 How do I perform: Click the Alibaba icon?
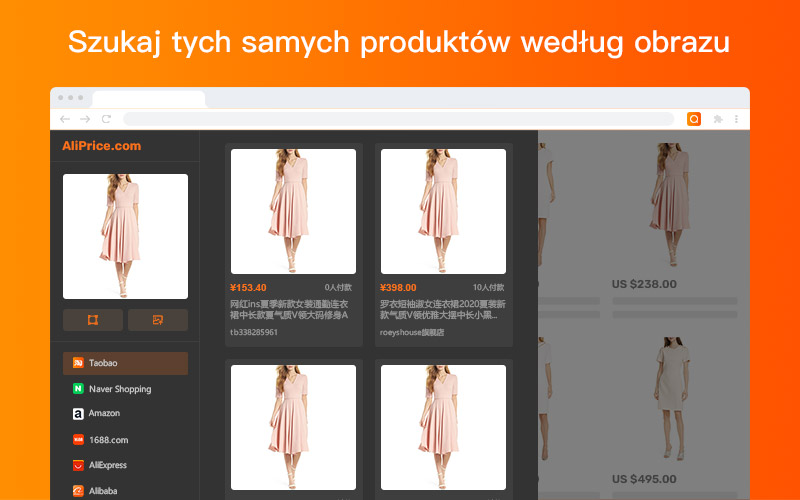click(x=78, y=491)
